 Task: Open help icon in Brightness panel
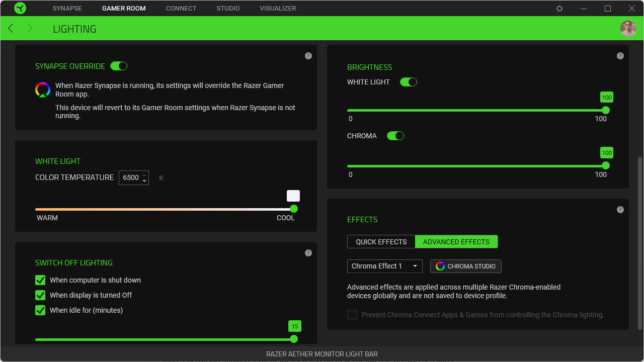(620, 56)
